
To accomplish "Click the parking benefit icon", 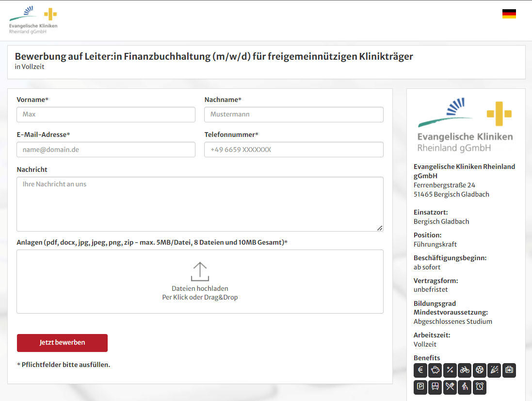I will [420, 387].
